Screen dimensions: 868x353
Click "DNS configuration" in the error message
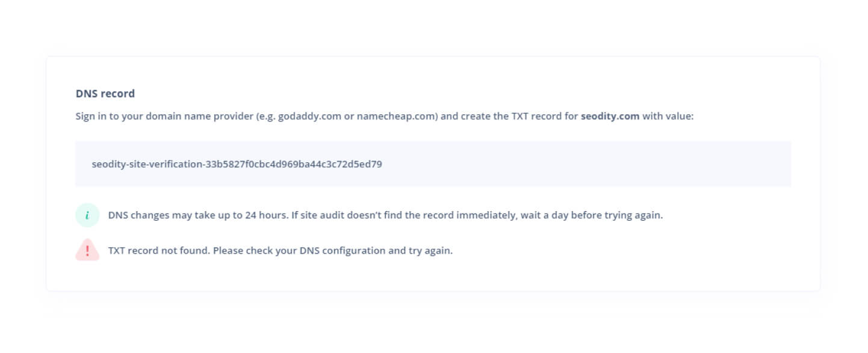pyautogui.click(x=343, y=251)
